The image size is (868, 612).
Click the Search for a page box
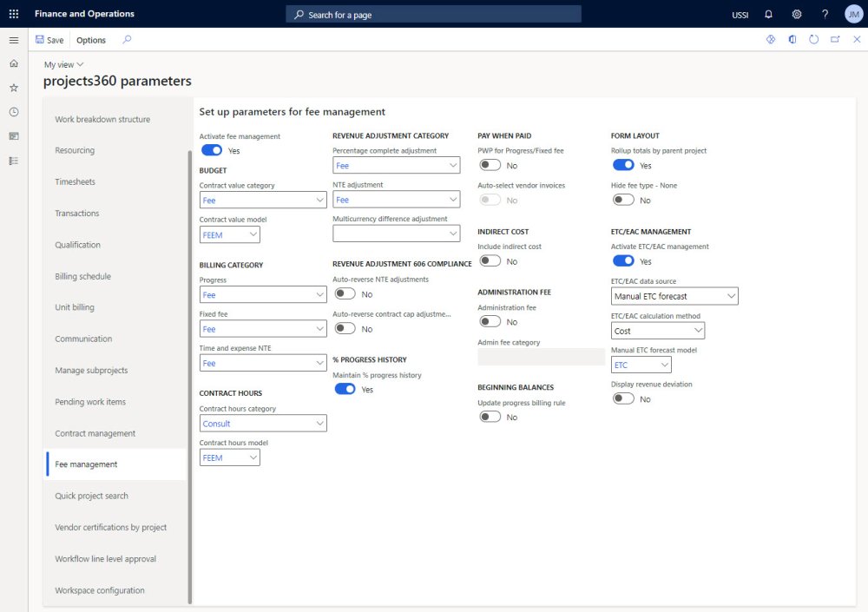pyautogui.click(x=433, y=15)
